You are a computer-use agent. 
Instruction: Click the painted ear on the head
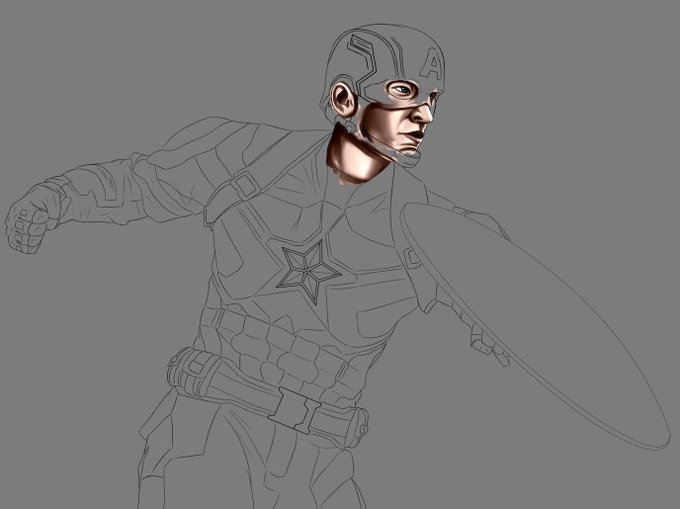(x=343, y=100)
